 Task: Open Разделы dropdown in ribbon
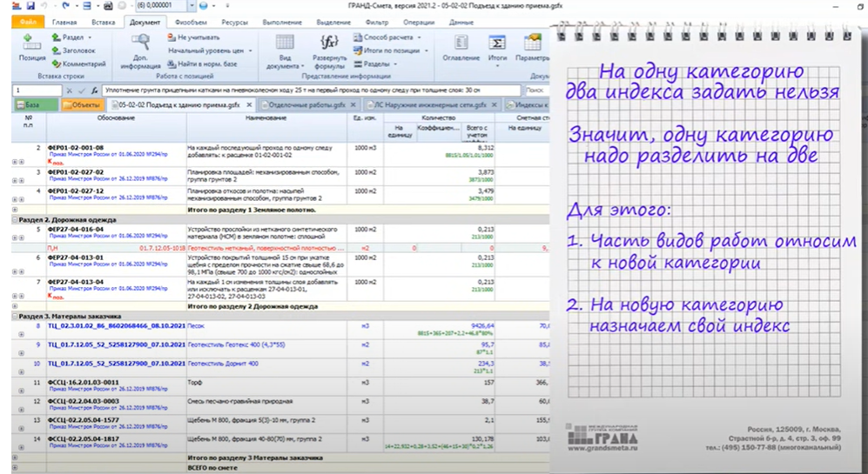click(376, 63)
